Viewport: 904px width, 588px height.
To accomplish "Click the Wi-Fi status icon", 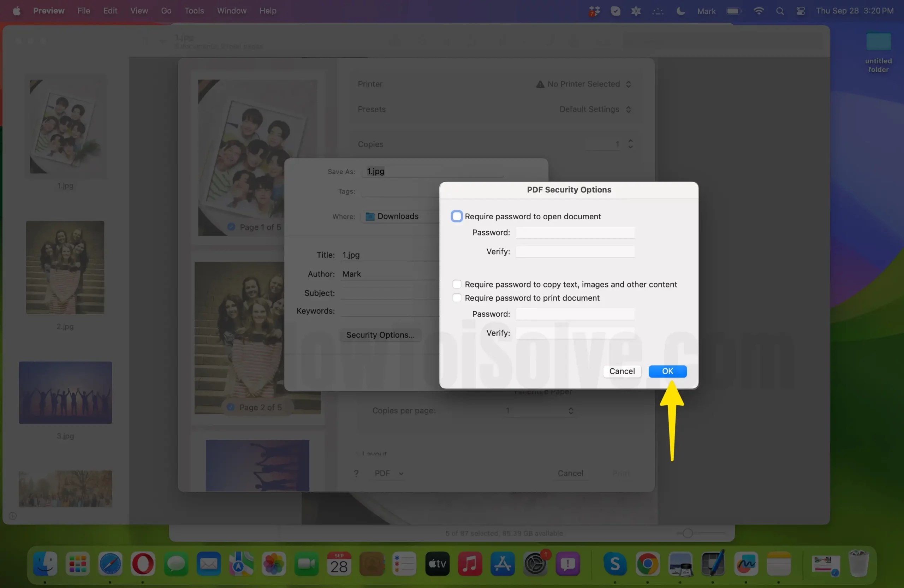I will pos(758,11).
